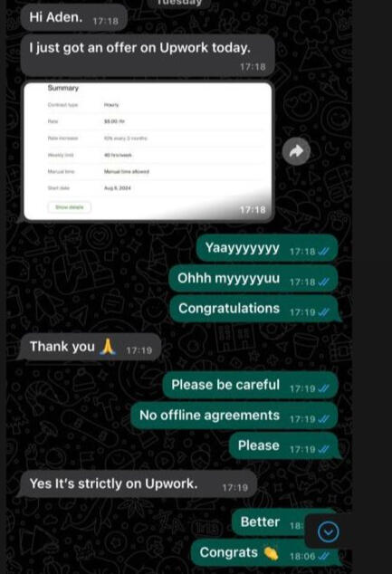Tap read-receipt double ticks on 'Yaayyyyyyy'

coord(323,252)
